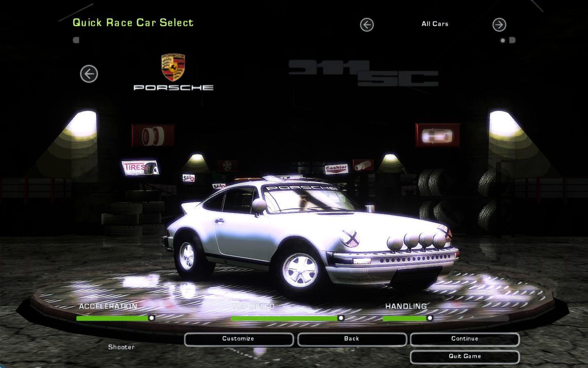Viewport: 588px width, 368px height.
Task: Click the Quit Game button
Action: 465,357
